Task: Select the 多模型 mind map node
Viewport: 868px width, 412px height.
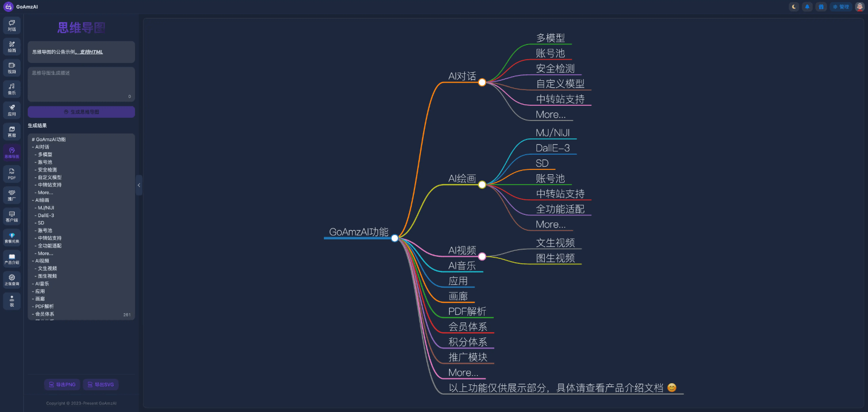Action: point(551,38)
